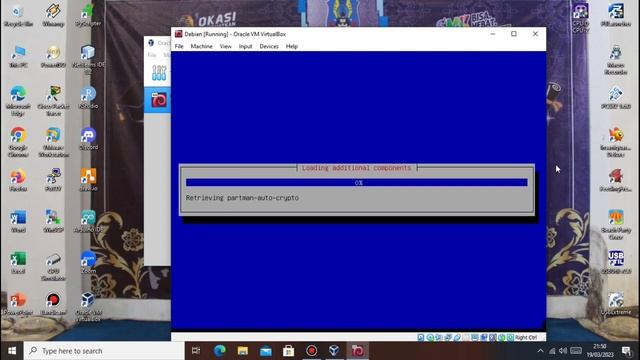This screenshot has width=640, height=360.
Task: Open the PowerPoint desktop shortcut
Action: point(18,304)
